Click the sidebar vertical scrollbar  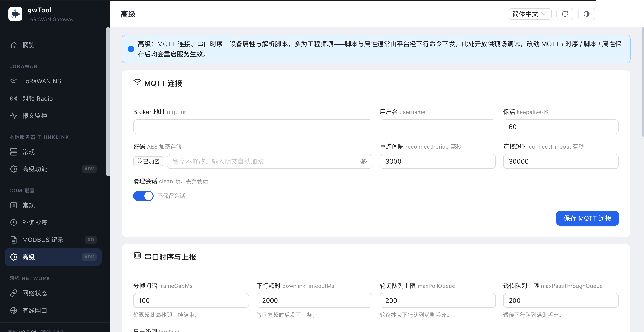click(108, 102)
